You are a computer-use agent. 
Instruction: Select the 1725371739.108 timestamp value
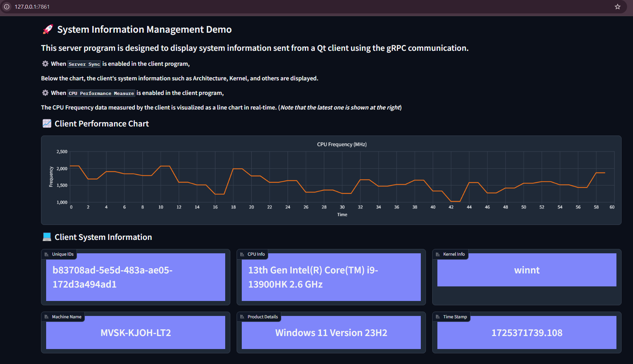tap(527, 332)
